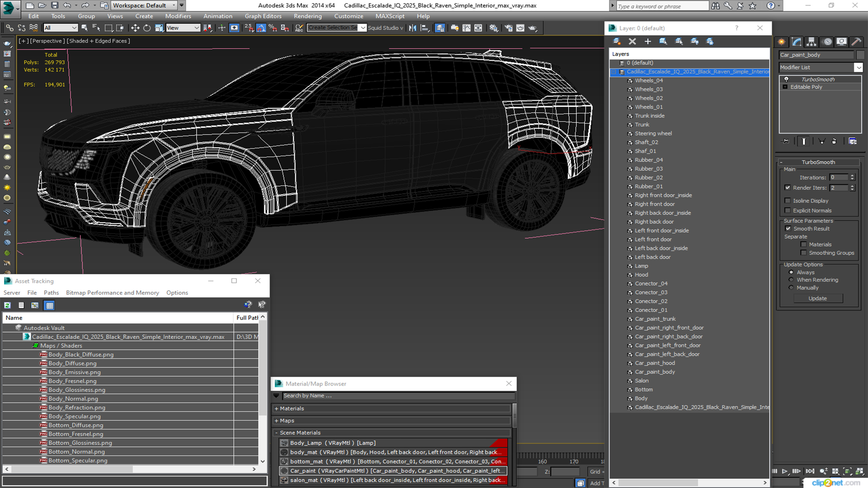The height and width of the screenshot is (488, 868).
Task: Click Refresh icon in Asset Tracking
Action: 8,305
